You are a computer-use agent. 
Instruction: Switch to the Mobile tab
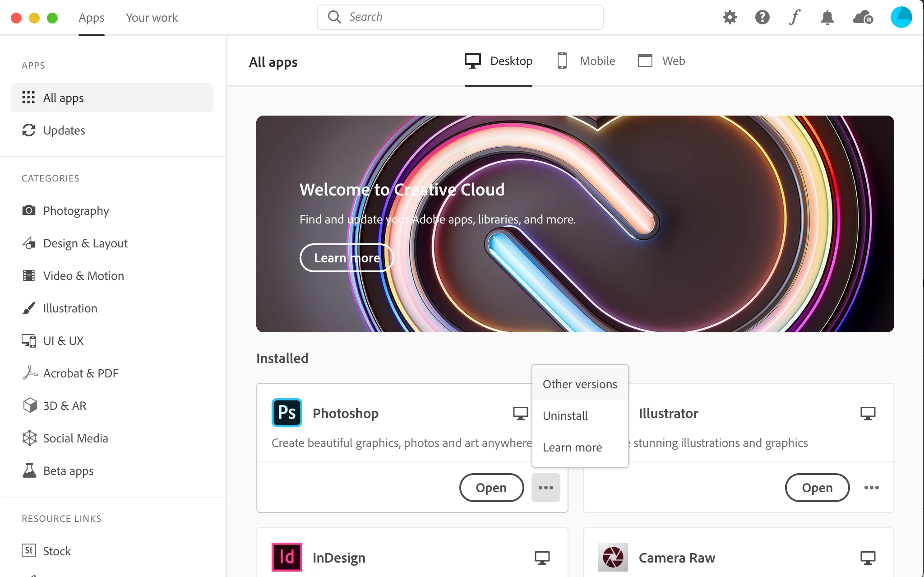587,61
